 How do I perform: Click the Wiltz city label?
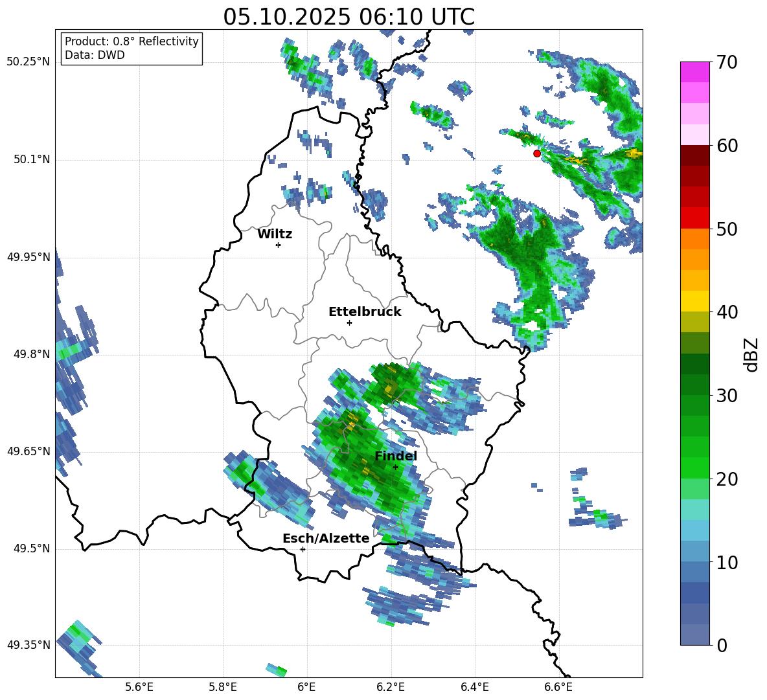pyautogui.click(x=275, y=234)
